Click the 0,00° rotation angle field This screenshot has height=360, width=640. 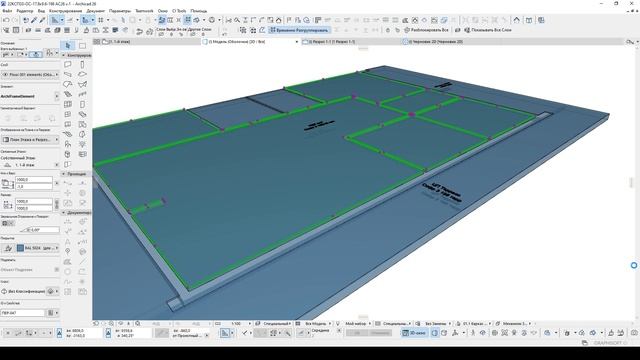click(39, 230)
